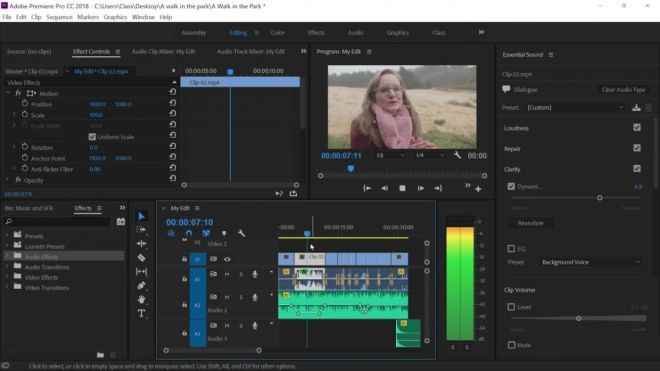Screen dimensions: 660x371
Task: Toggle Voice-over record on A1 track
Action: point(255,275)
